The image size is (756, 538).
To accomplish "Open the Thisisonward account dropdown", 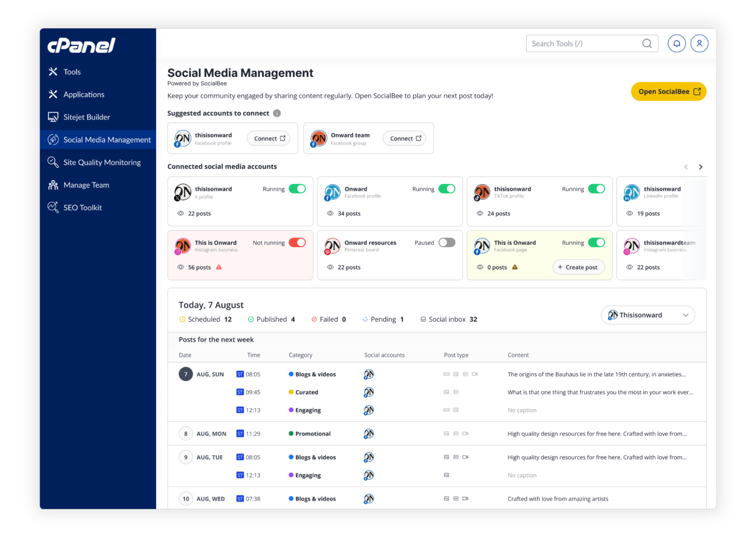I will 648,315.
